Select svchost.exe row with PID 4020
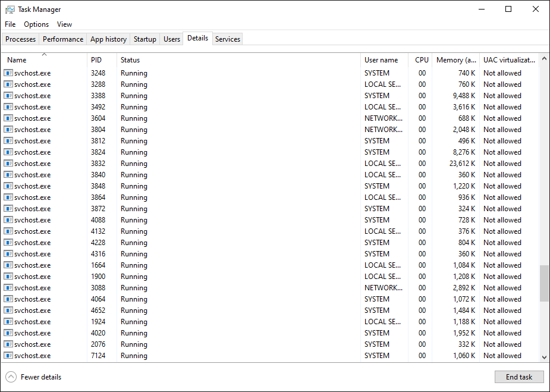Image resolution: width=550 pixels, height=392 pixels. 270,333
